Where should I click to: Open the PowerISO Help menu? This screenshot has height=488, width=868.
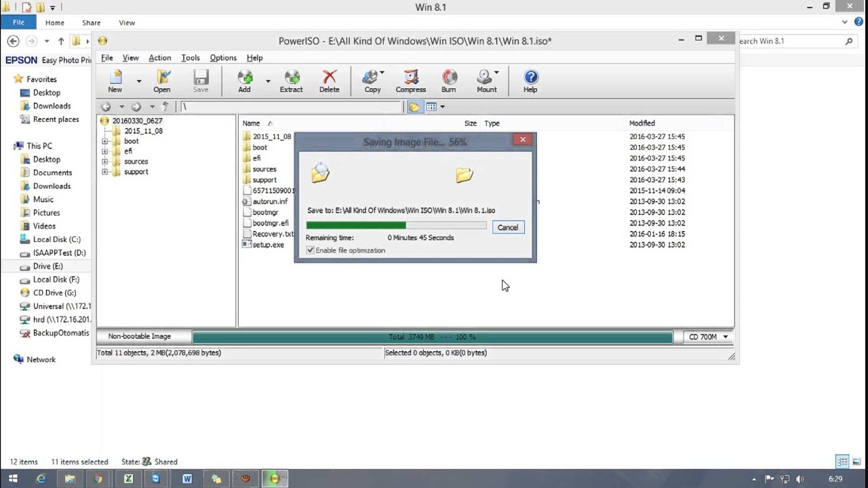click(x=254, y=58)
